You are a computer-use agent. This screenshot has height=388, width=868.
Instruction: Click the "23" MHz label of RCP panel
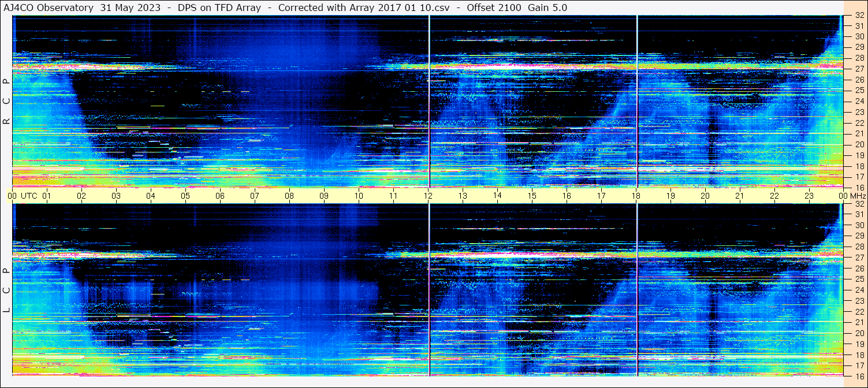pos(859,112)
